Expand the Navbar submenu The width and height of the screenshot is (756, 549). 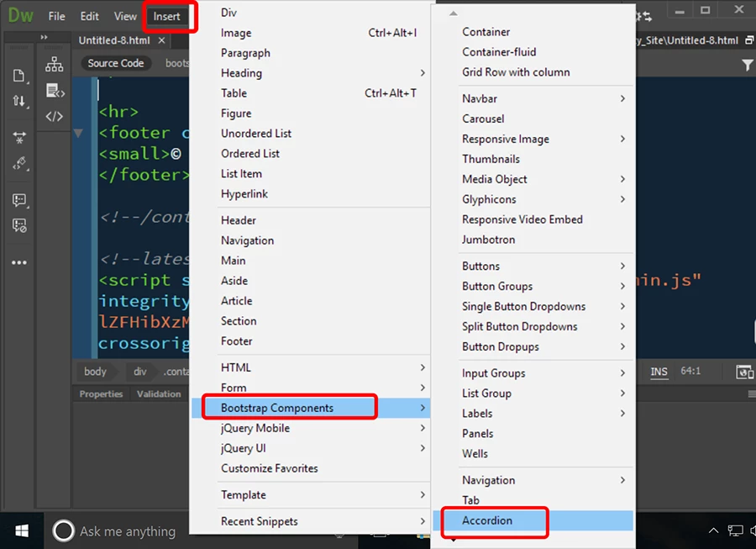point(533,99)
